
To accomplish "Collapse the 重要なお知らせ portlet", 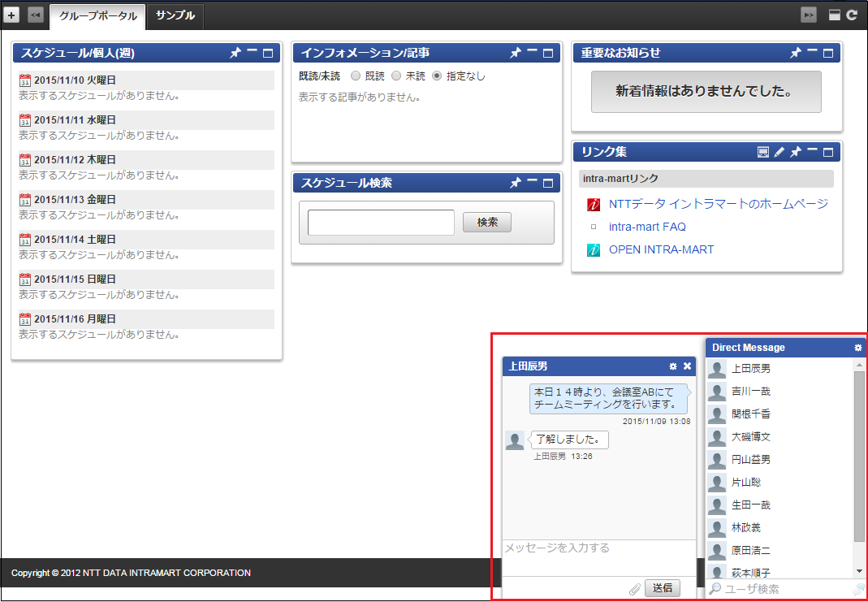I will (812, 52).
